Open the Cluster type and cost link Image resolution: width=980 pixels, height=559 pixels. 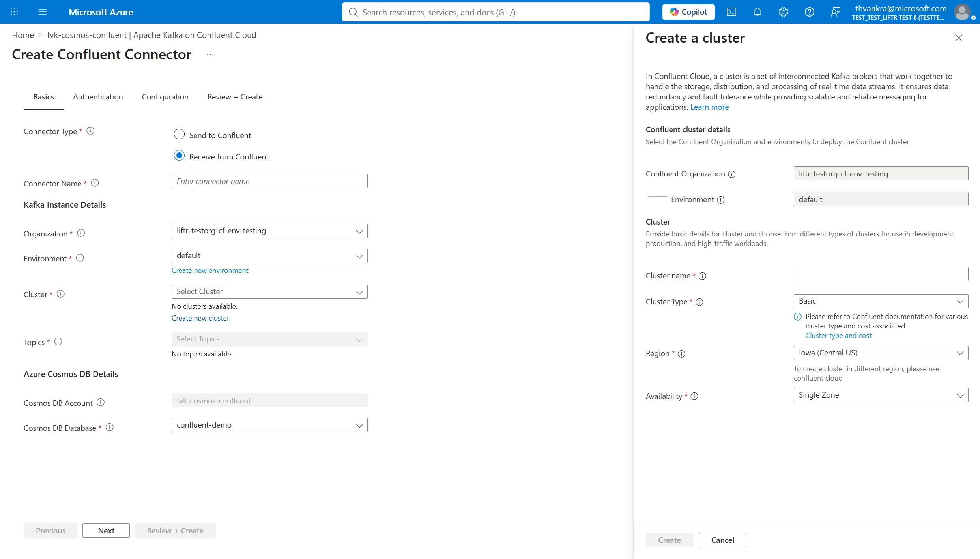click(838, 336)
